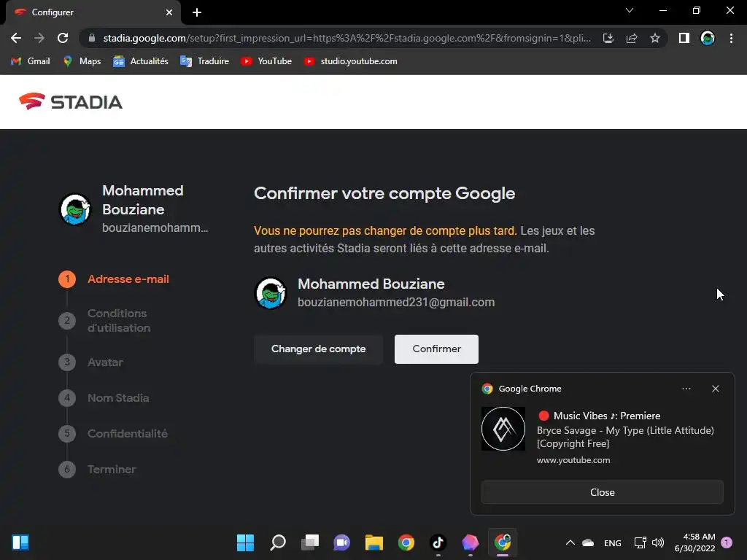This screenshot has height=560, width=747.
Task: Click the install app icon in address bar
Action: (608, 38)
